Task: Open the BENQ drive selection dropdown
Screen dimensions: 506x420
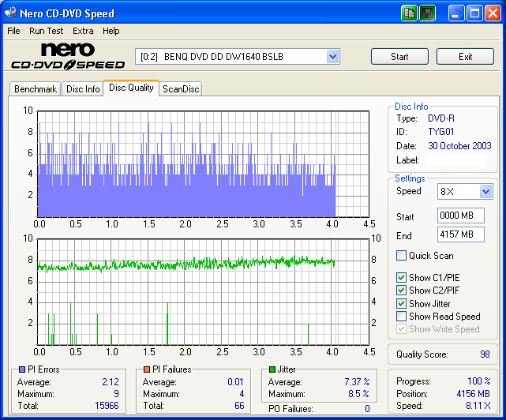Action: pyautogui.click(x=332, y=57)
